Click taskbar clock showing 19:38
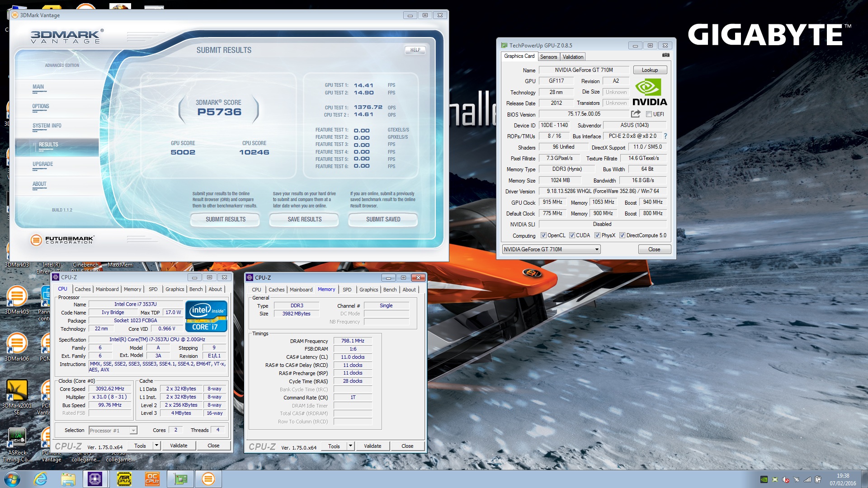 (843, 479)
